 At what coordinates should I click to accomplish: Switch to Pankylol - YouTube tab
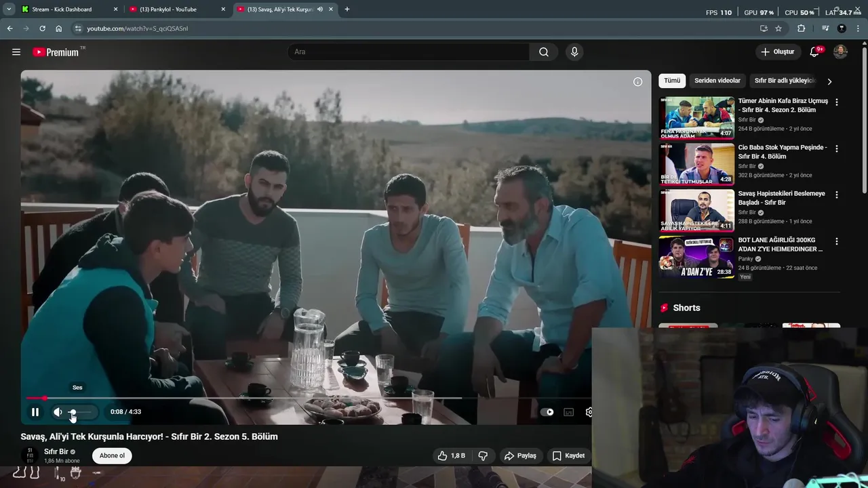tap(176, 9)
